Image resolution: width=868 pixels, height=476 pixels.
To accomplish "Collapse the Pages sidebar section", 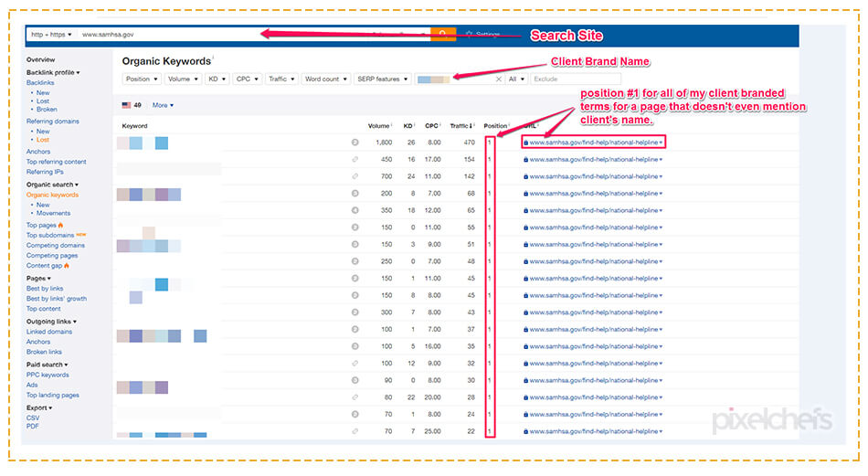I will pos(38,279).
